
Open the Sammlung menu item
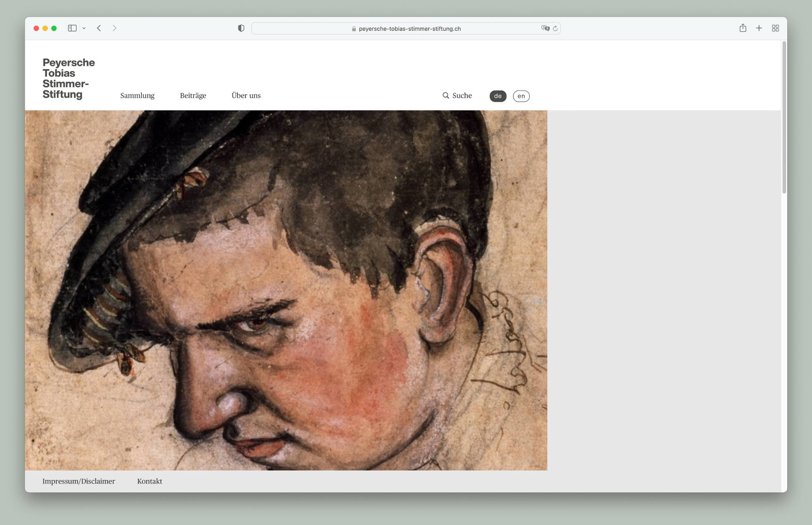[x=137, y=95]
